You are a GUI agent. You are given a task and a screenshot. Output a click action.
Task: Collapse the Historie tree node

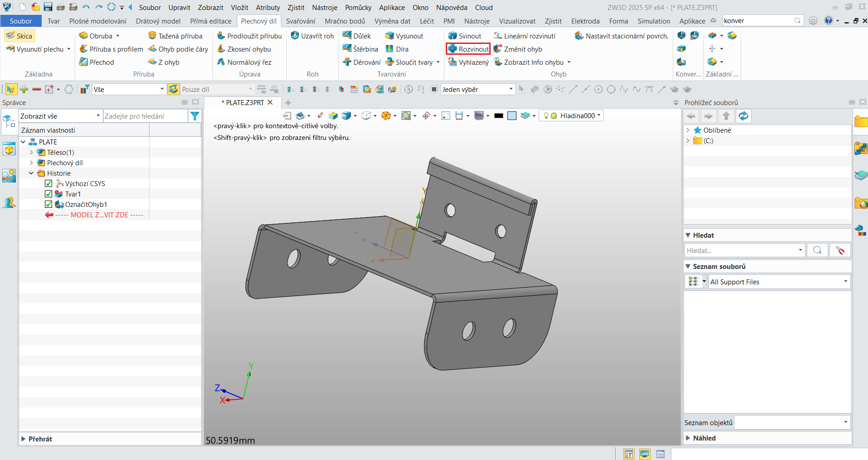click(31, 173)
